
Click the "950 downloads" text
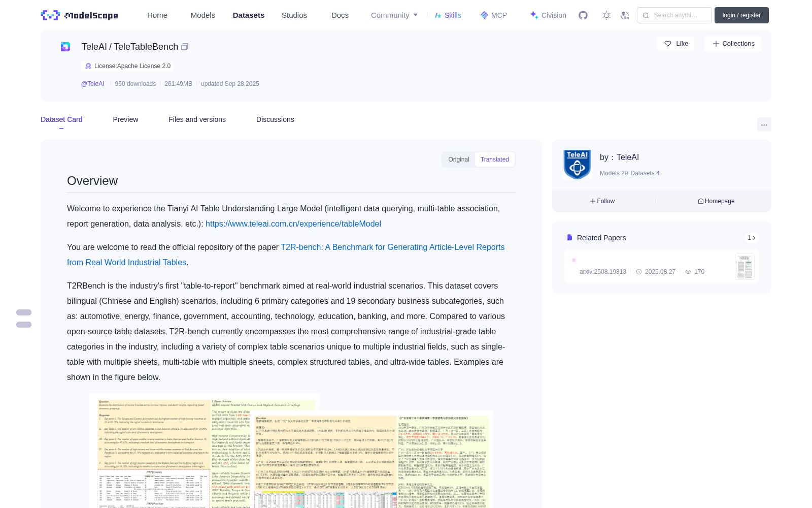pyautogui.click(x=136, y=84)
